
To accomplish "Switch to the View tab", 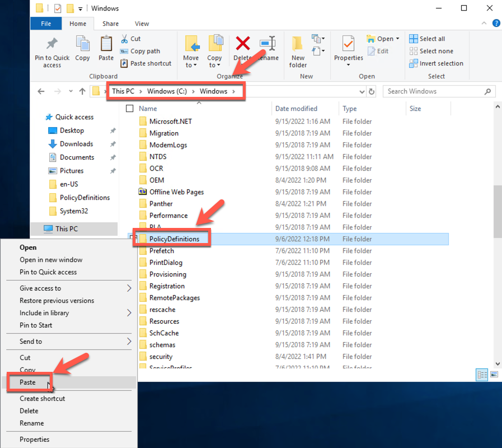I will click(142, 24).
